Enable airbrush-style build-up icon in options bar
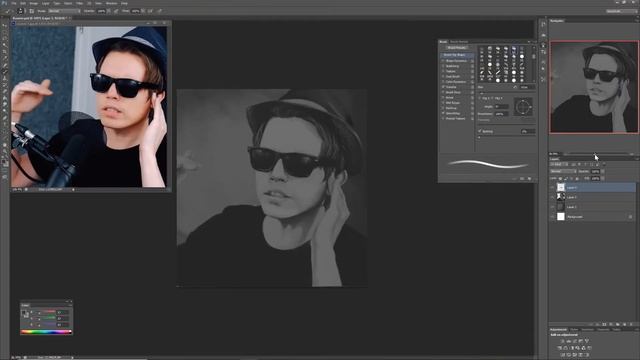 click(x=150, y=11)
